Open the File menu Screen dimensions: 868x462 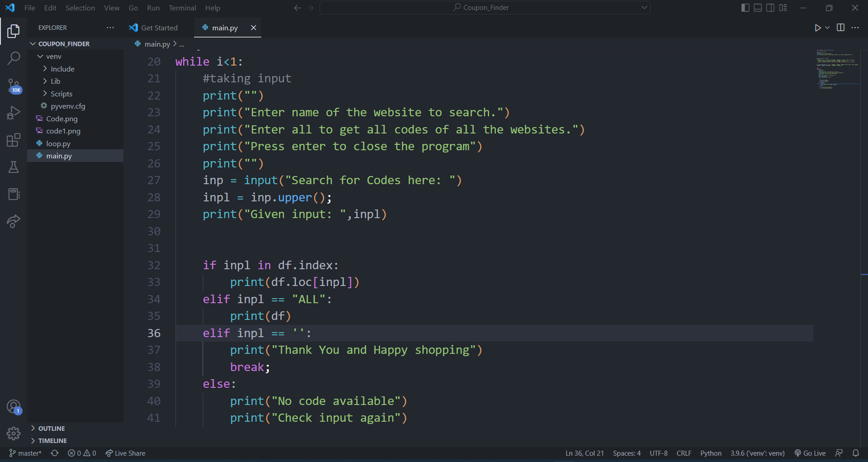point(30,8)
